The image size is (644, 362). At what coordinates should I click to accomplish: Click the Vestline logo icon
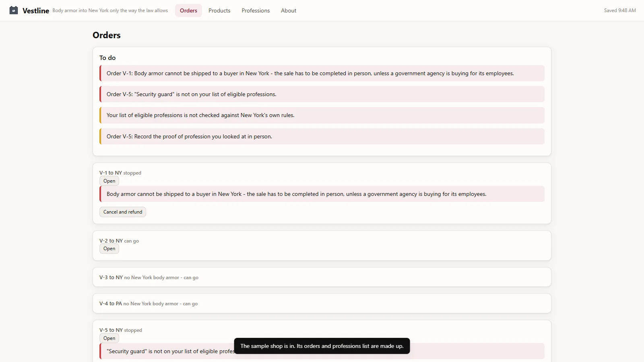[14, 10]
